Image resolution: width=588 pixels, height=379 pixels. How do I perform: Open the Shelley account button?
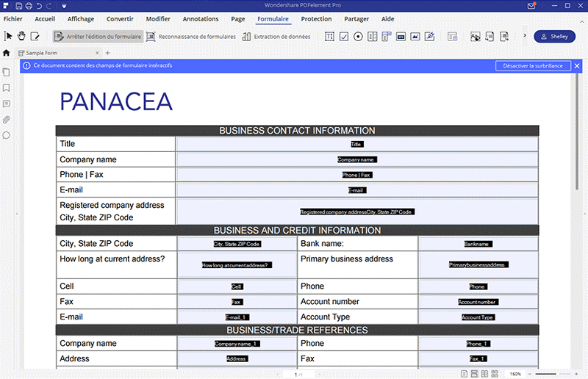click(x=554, y=37)
